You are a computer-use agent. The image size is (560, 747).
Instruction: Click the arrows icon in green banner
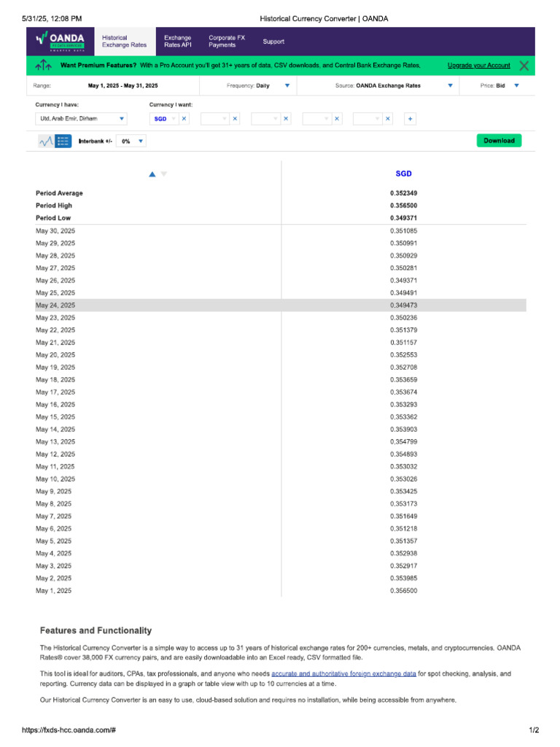pyautogui.click(x=43, y=66)
